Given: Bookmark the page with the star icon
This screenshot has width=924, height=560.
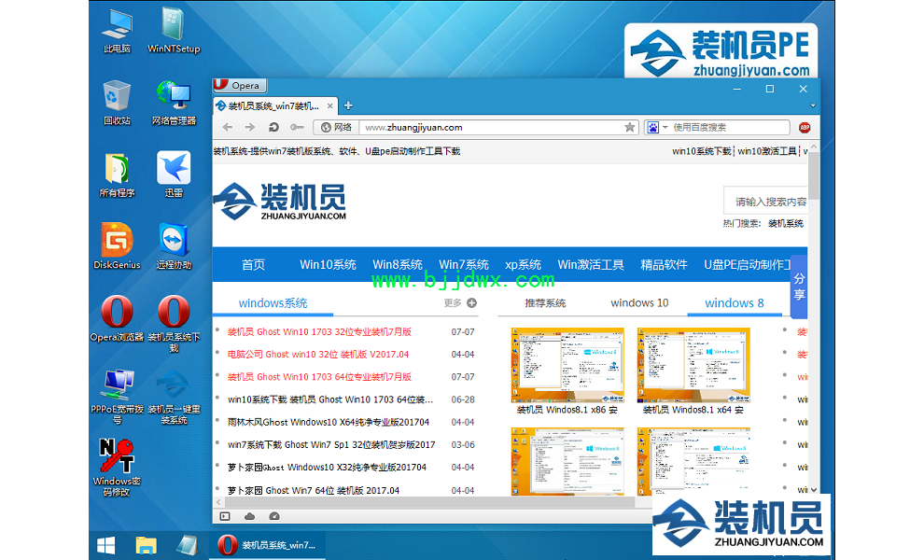Looking at the screenshot, I should click(630, 127).
